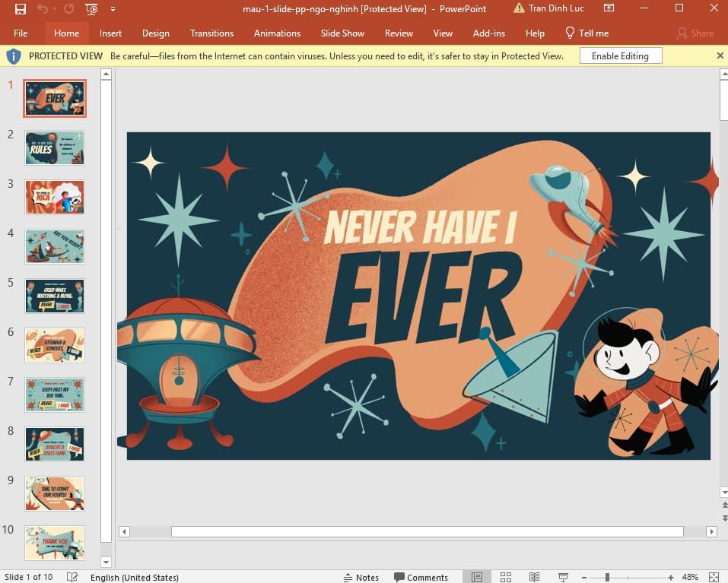Click Enable Editing in the warning bar
The image size is (728, 583).
(x=621, y=55)
